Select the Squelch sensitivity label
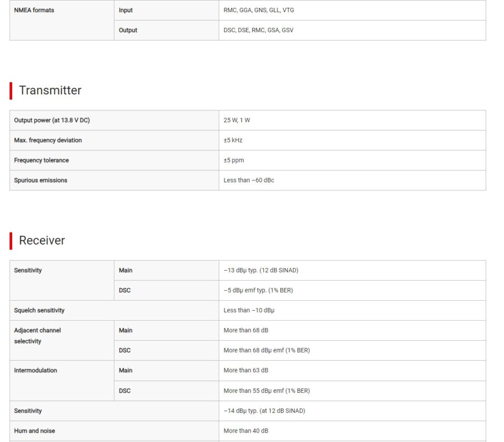Image resolution: width=504 pixels, height=442 pixels. tap(39, 311)
